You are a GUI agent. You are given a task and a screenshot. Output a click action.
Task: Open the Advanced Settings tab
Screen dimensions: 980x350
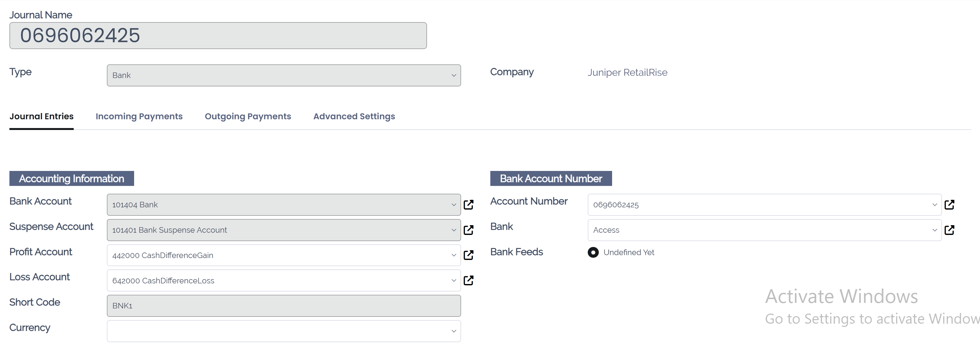[354, 117]
